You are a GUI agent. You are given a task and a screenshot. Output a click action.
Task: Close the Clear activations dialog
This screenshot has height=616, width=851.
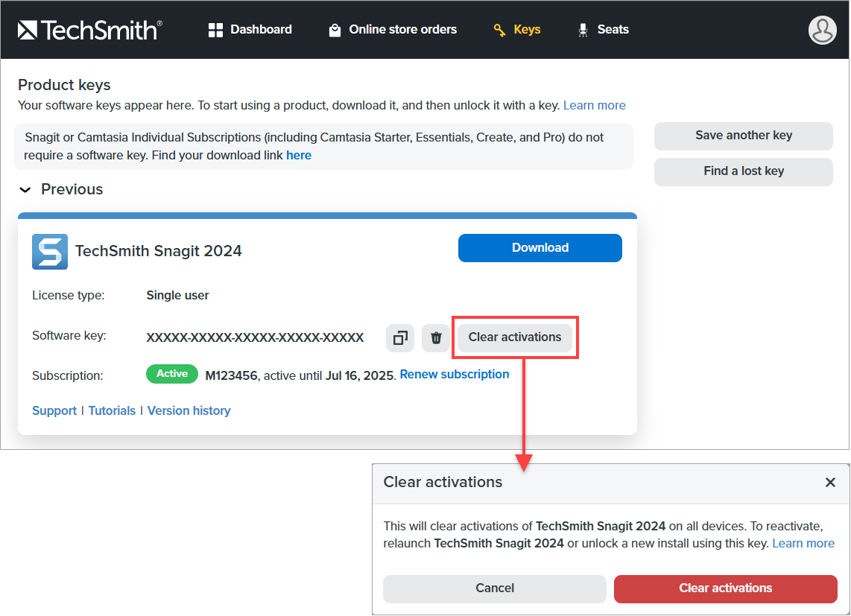830,483
